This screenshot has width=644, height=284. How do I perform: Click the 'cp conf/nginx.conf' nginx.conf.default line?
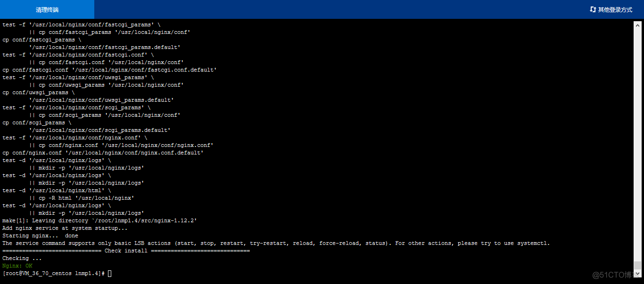[x=103, y=153]
